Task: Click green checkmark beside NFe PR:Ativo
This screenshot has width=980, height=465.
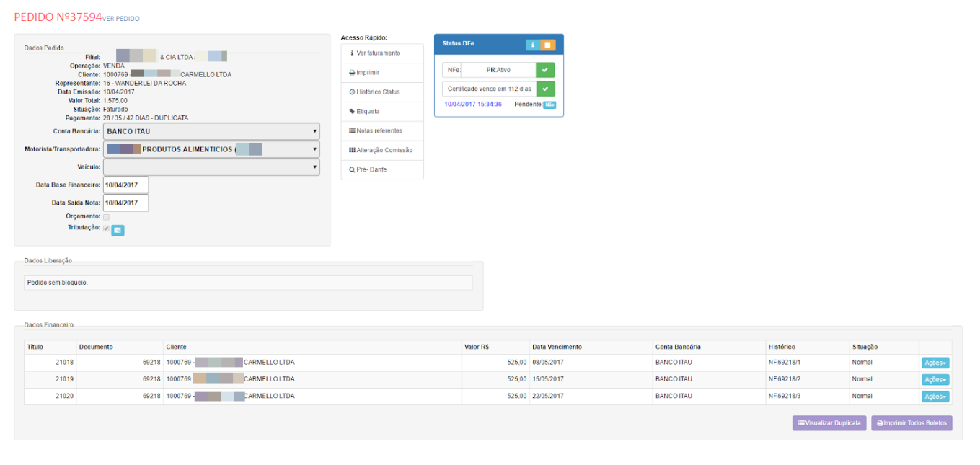Action: [545, 70]
